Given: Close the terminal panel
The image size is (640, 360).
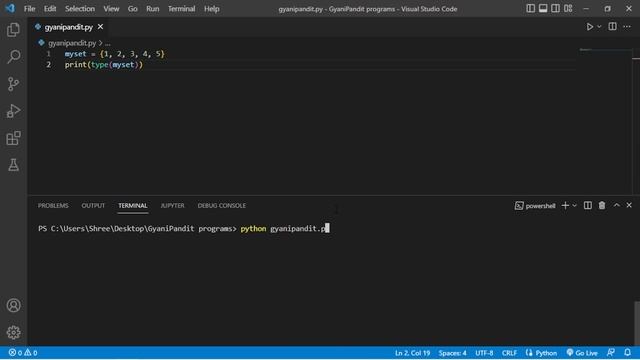Looking at the screenshot, I should (x=629, y=205).
